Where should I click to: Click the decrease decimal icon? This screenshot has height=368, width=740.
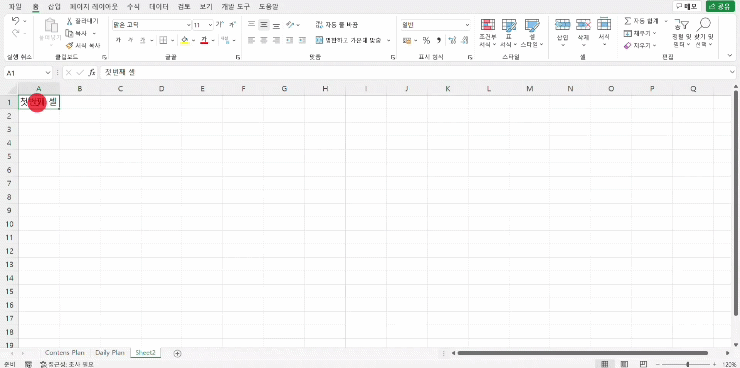(464, 41)
